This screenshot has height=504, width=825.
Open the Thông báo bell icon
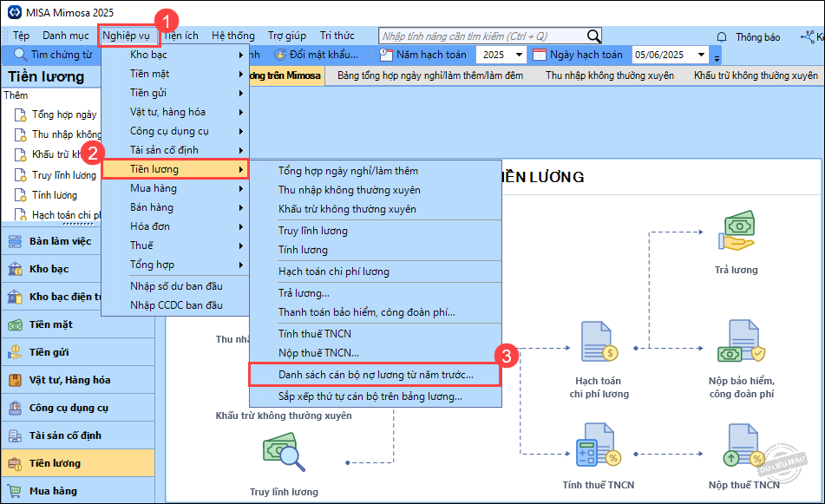click(x=722, y=37)
